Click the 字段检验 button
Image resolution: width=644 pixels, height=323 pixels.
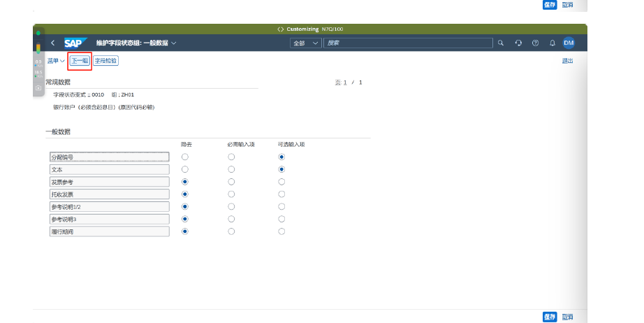(x=106, y=61)
